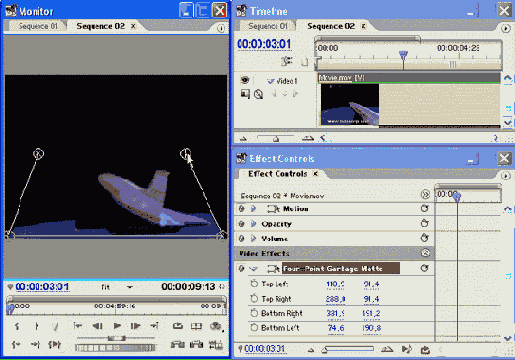This screenshot has height=360, width=515.
Task: Select Sequence 02 tab in Monitor
Action: (x=100, y=26)
